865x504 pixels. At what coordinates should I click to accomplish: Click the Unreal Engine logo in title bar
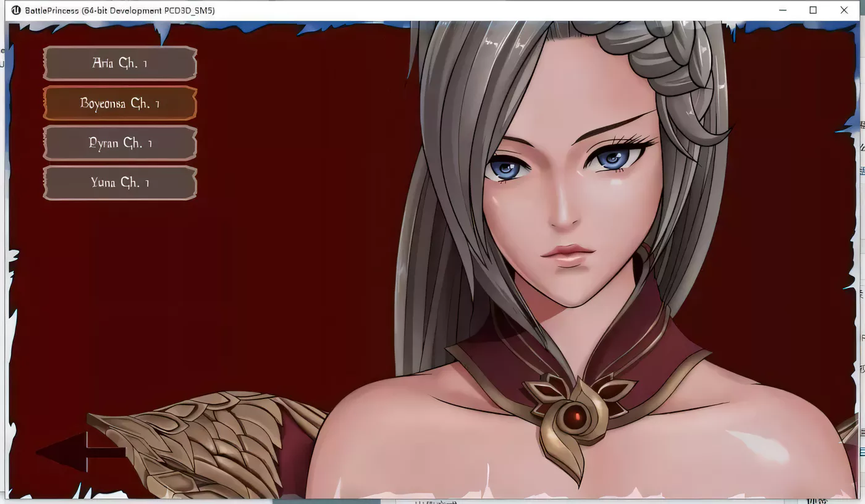[15, 10]
